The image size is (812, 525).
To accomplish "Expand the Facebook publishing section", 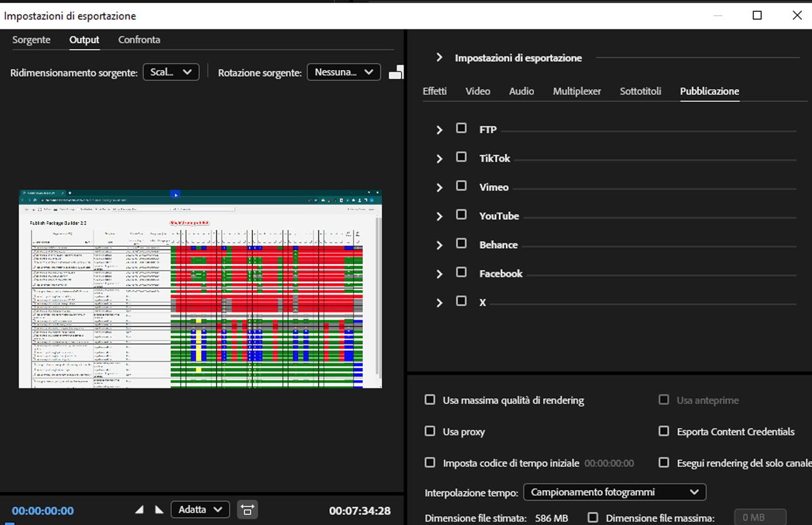I will [439, 273].
